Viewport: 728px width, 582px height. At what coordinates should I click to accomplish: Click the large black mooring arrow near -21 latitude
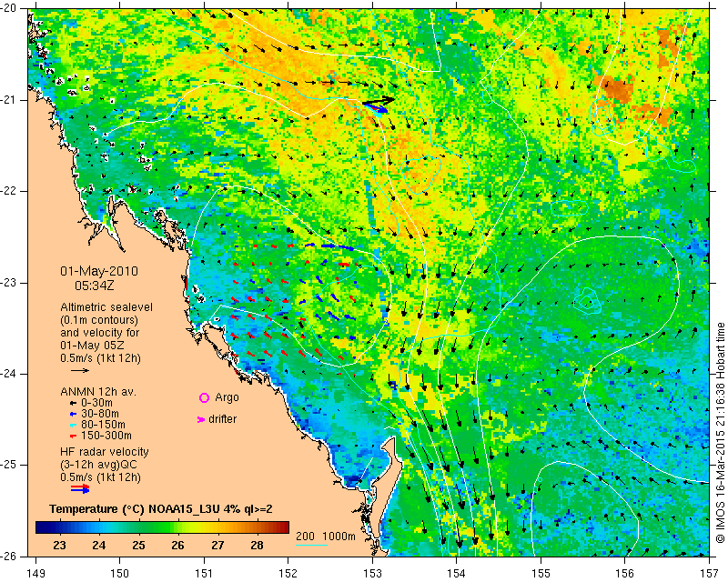pyautogui.click(x=379, y=101)
